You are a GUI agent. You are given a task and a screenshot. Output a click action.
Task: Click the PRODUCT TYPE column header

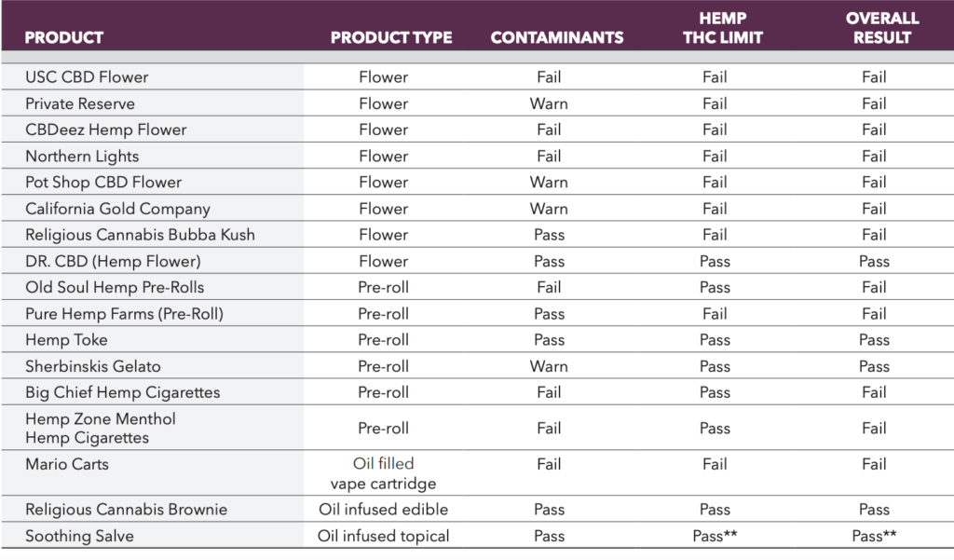(x=391, y=38)
